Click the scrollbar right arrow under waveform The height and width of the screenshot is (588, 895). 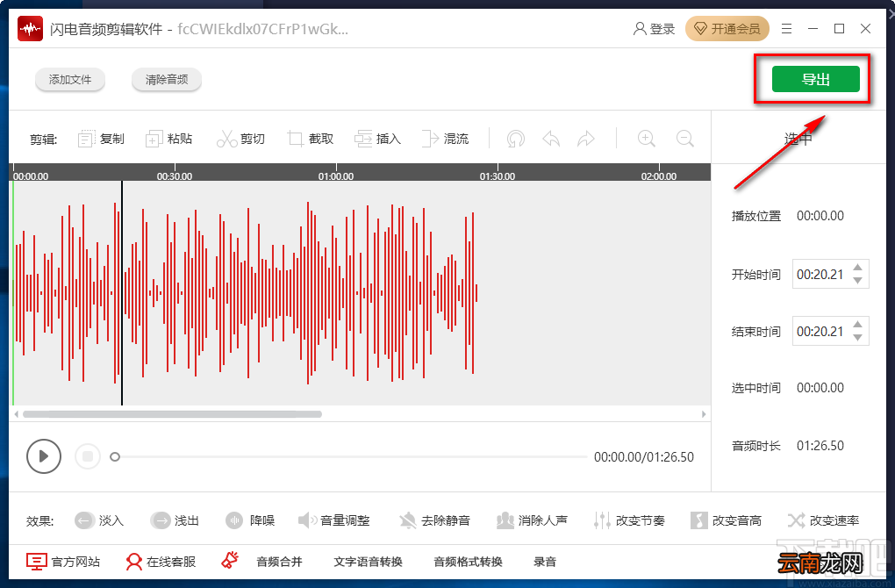pyautogui.click(x=704, y=414)
